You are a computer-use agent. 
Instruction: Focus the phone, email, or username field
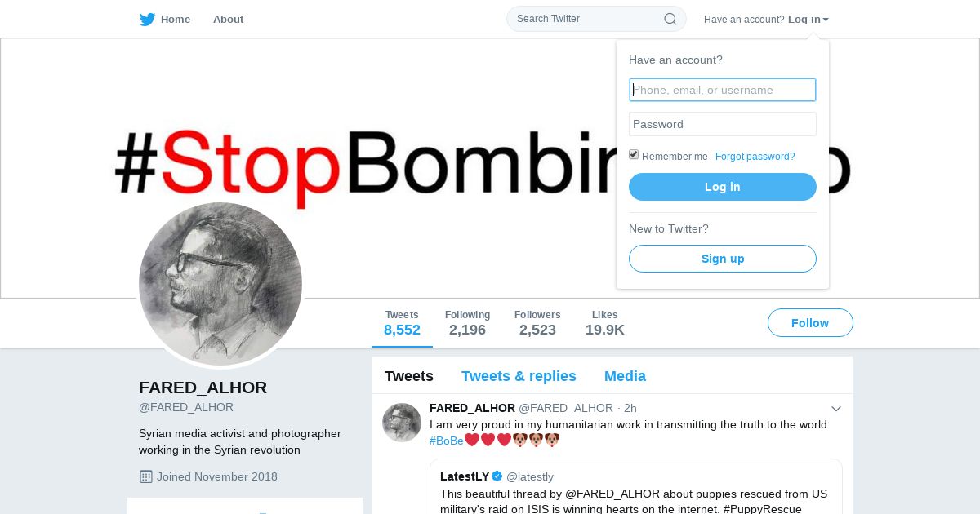[x=723, y=90]
